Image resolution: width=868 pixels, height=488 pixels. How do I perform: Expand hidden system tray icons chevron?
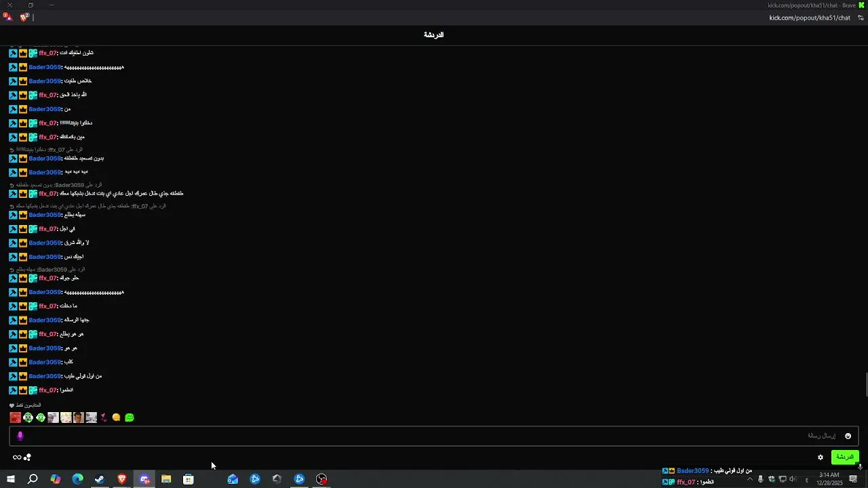tap(749, 479)
